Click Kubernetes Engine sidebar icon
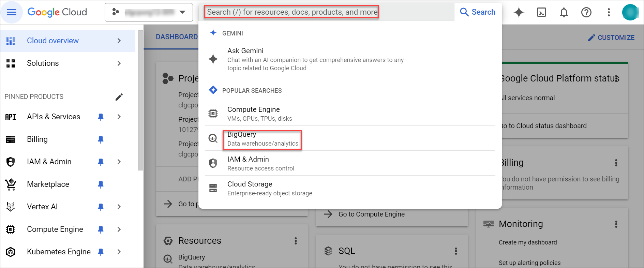 pos(11,252)
